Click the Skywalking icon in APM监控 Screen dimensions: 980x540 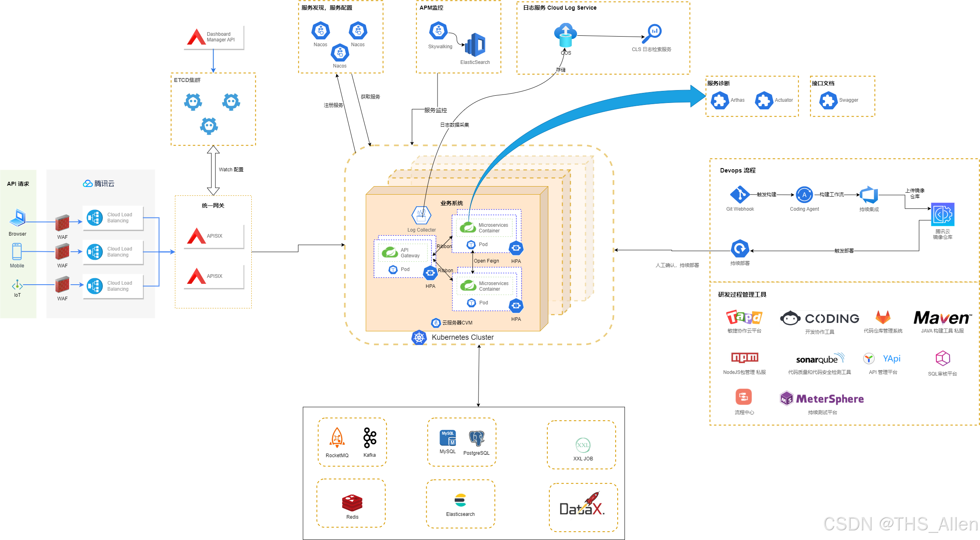pos(438,31)
